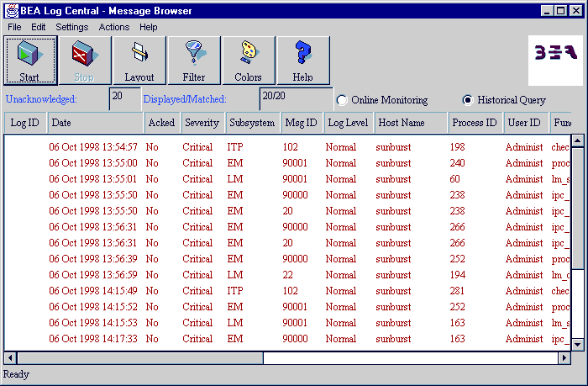Open the Help menu

tap(149, 27)
